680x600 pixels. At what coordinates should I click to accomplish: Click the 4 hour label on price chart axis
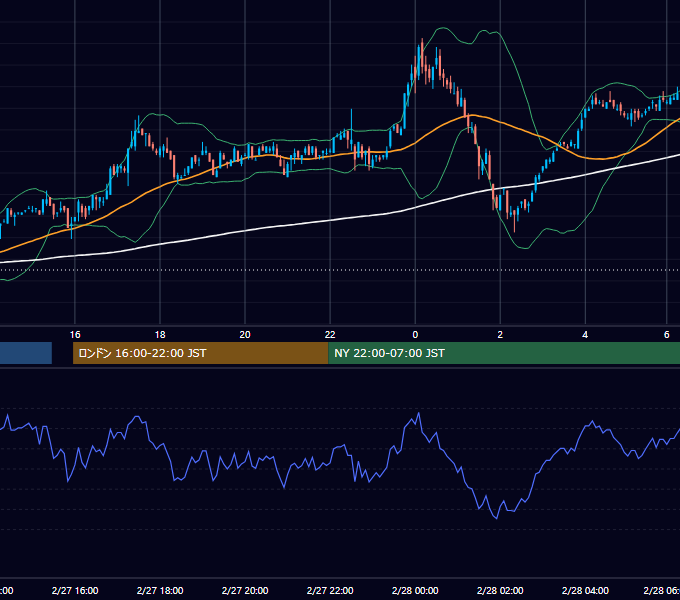tap(585, 335)
